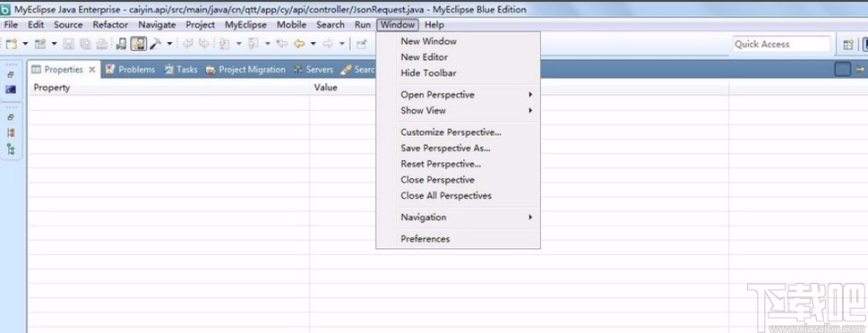This screenshot has width=868, height=333.
Task: Expand the Forward history dropdown arrow
Action: point(342,44)
